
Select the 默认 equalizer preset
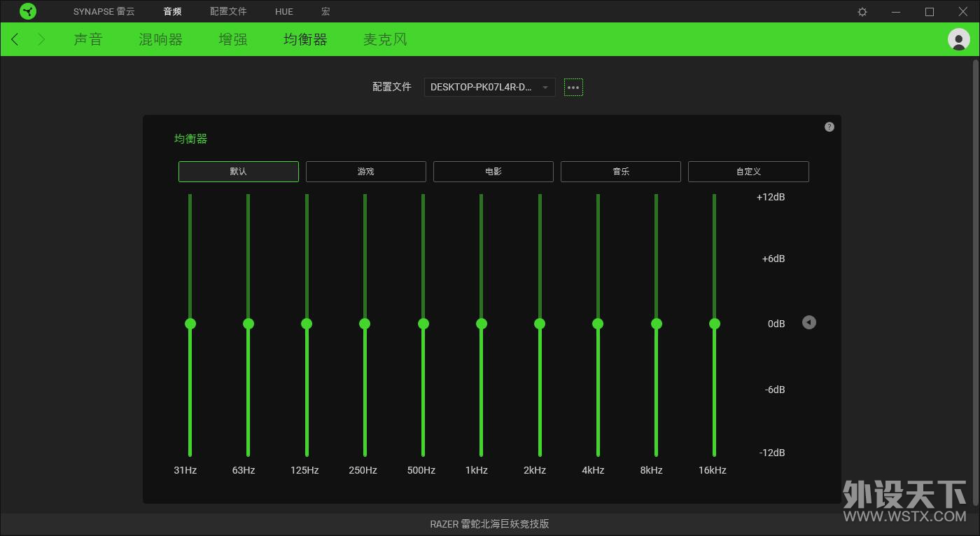239,172
